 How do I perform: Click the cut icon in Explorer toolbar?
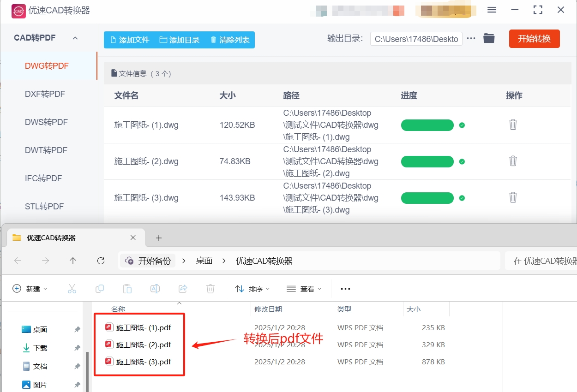[72, 288]
